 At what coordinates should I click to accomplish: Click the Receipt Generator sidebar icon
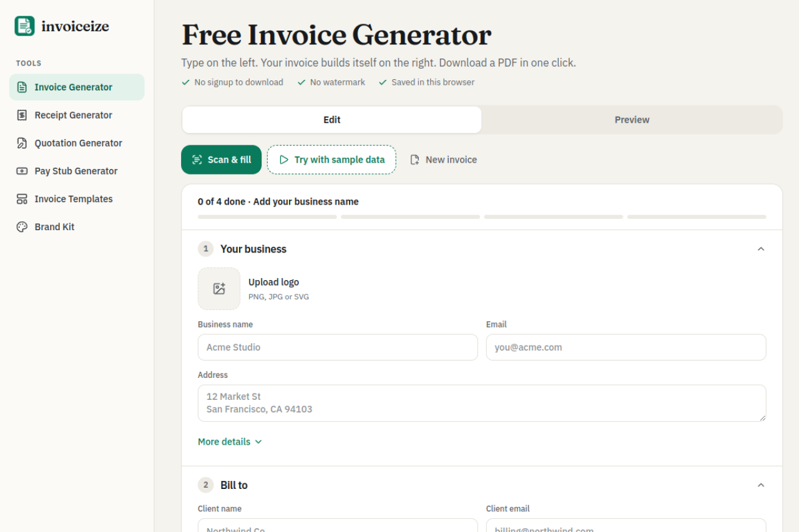pos(22,115)
